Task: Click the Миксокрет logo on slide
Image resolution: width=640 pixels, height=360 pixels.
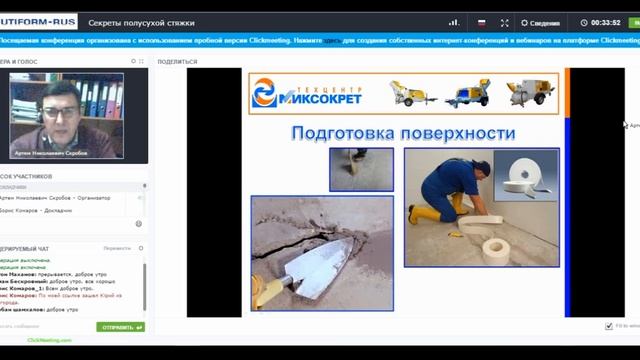Action: coord(307,93)
